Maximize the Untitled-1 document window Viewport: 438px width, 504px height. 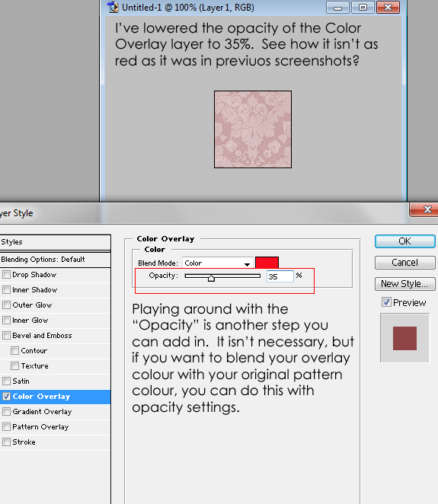[x=363, y=8]
